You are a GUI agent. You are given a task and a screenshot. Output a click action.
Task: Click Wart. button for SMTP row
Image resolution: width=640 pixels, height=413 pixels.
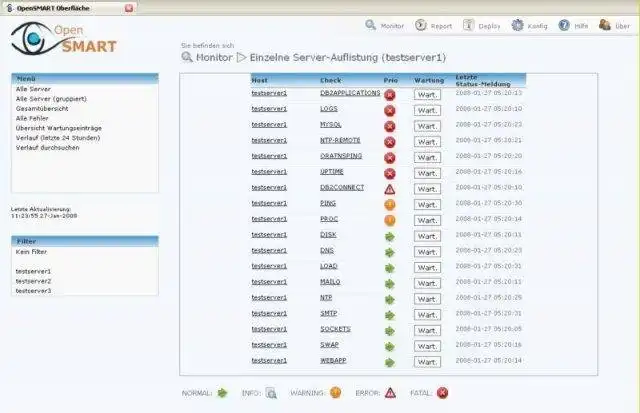tap(427, 315)
